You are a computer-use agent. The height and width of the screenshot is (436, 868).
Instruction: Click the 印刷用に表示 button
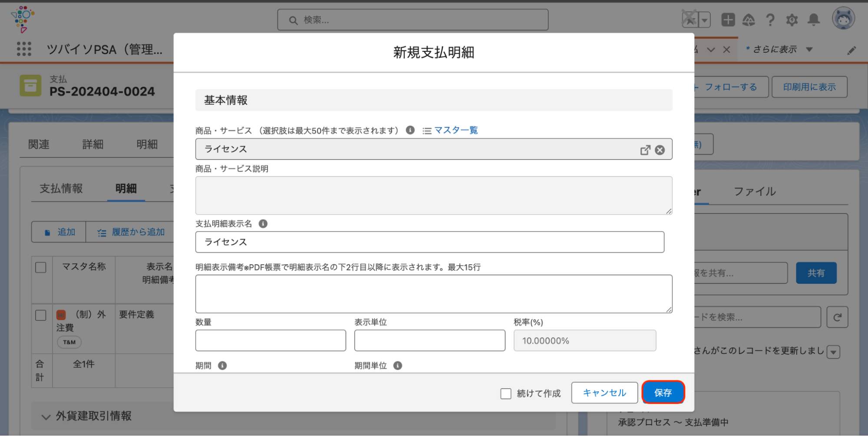(809, 87)
